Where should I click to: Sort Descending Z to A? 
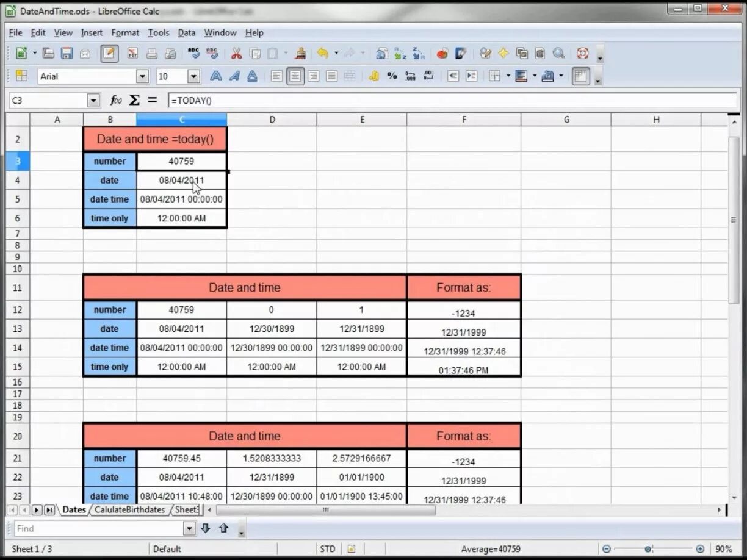[x=418, y=53]
